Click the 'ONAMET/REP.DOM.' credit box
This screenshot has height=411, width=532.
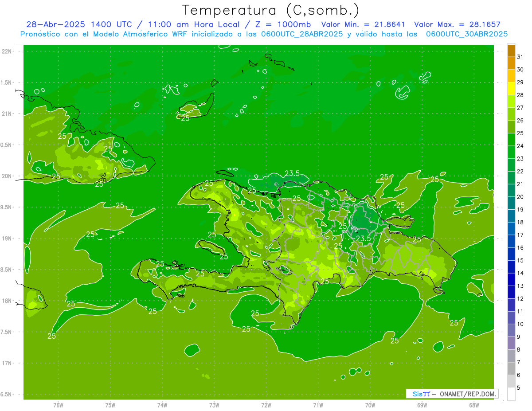click(452, 394)
